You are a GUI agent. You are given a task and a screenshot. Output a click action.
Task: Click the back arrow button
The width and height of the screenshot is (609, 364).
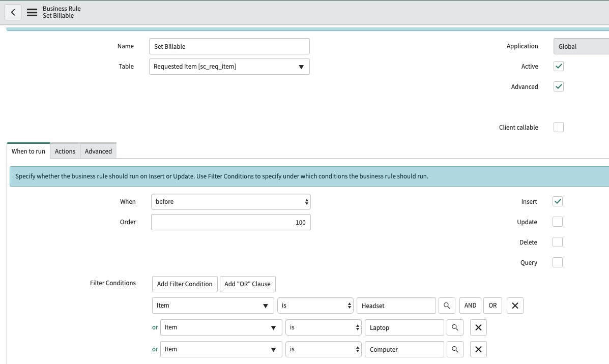tap(13, 12)
